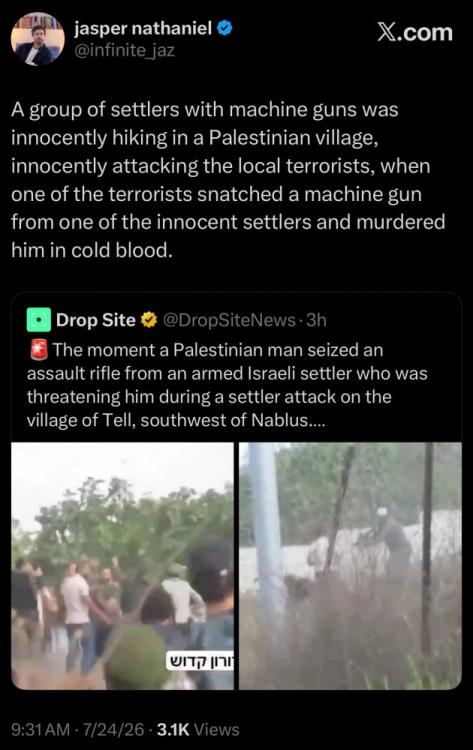The width and height of the screenshot is (473, 750).
Task: Click the blue verified badge beside jasper nathaniel
Action: [x=225, y=29]
